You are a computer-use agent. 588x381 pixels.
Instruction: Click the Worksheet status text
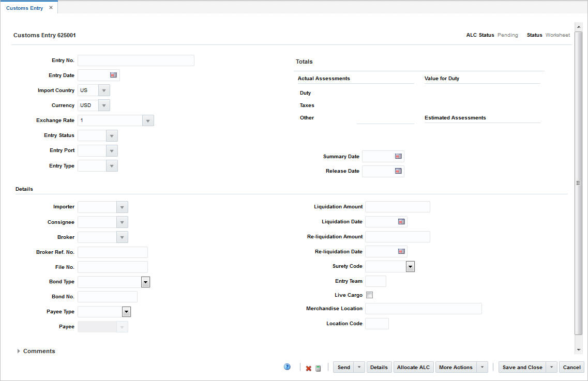[557, 35]
